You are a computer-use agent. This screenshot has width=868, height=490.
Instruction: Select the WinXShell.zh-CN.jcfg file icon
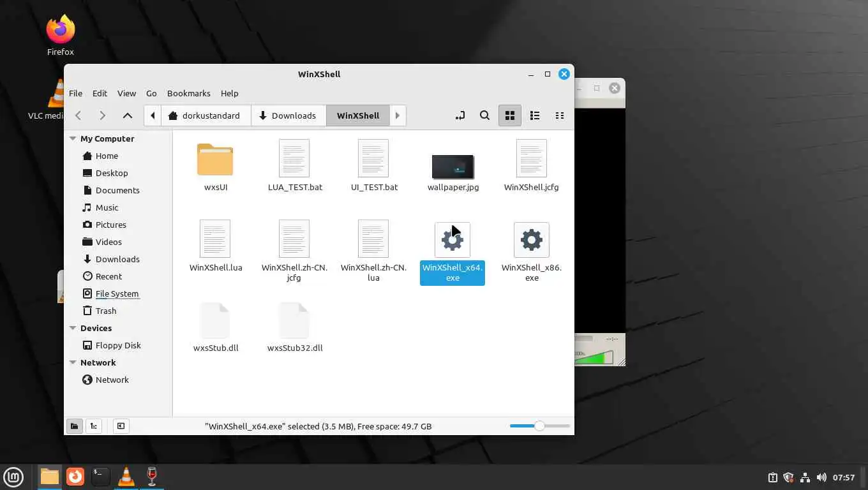pyautogui.click(x=294, y=239)
